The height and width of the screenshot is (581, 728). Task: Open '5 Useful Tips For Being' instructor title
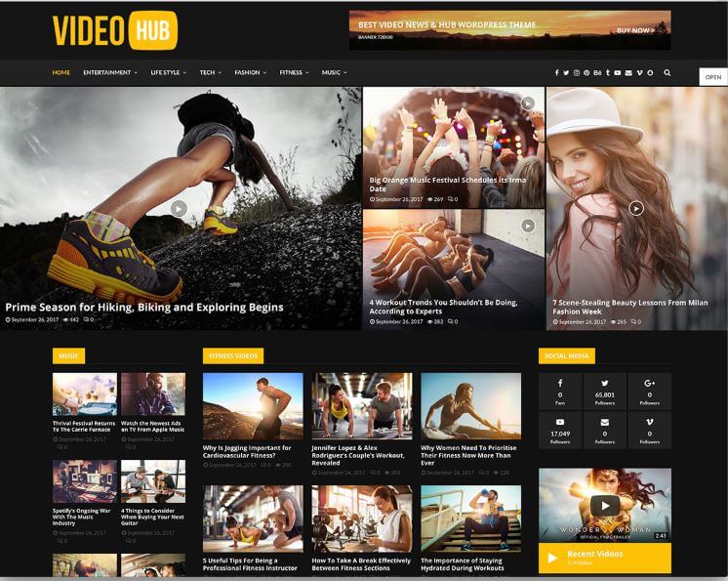click(x=250, y=564)
